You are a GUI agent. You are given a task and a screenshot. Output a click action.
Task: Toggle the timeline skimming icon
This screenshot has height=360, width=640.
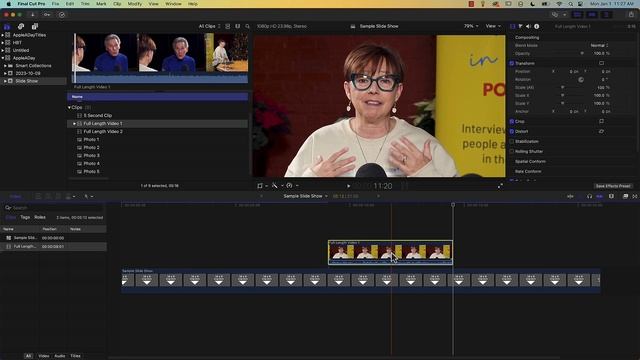pos(570,196)
